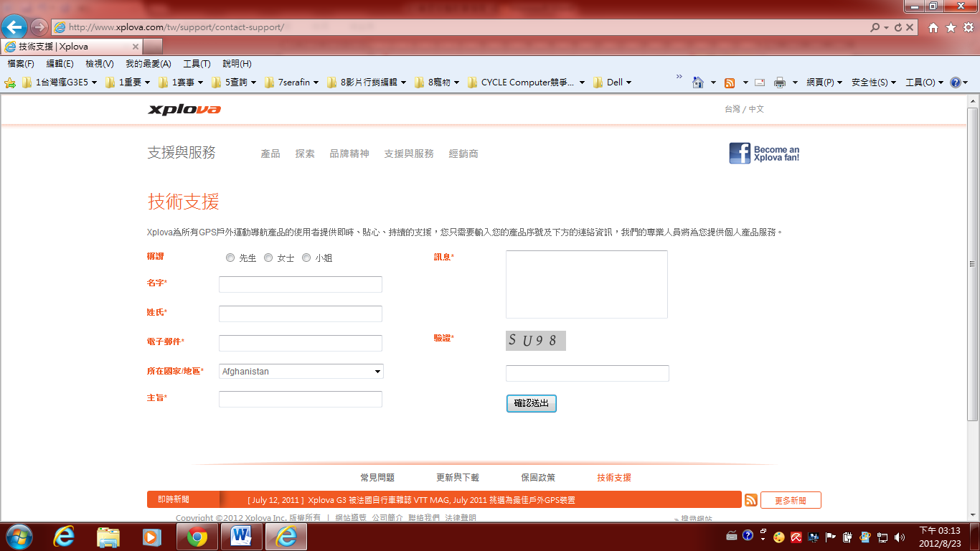Open Windows Explorer folder in taskbar
This screenshot has height=551, width=980.
[x=108, y=537]
